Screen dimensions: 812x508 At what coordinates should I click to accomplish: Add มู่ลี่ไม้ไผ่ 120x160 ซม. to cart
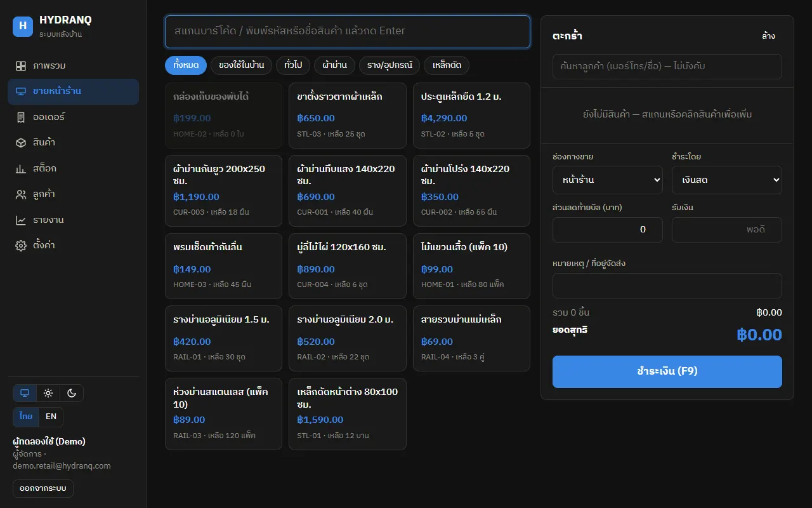pos(348,266)
